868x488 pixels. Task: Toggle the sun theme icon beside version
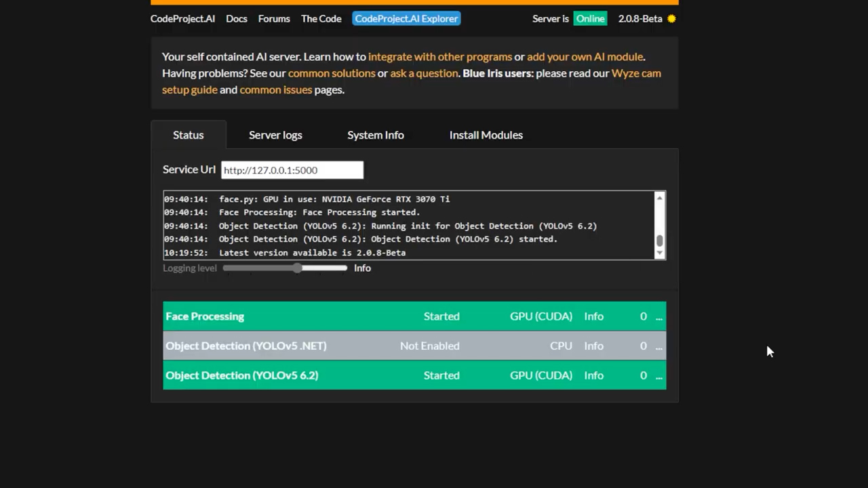click(x=671, y=19)
